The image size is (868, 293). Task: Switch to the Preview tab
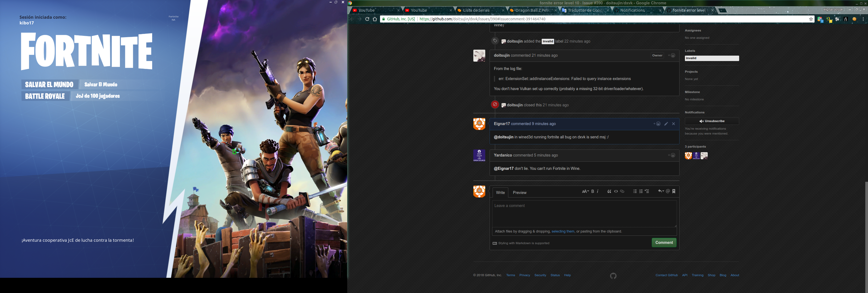tap(520, 193)
